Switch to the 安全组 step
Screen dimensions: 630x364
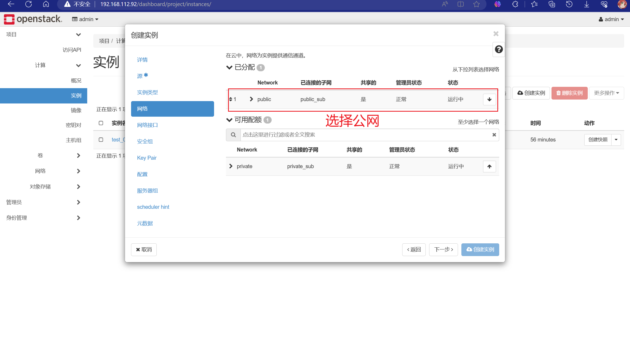pos(145,141)
